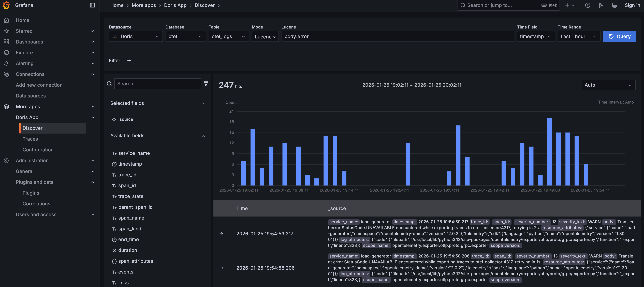Go to Doris App in the breadcrumb
644x287 pixels.
(x=175, y=5)
